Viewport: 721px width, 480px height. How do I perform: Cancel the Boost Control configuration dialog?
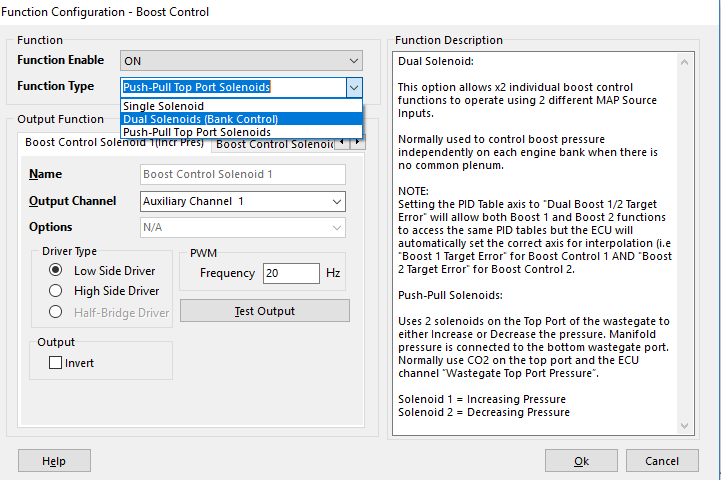(x=662, y=461)
